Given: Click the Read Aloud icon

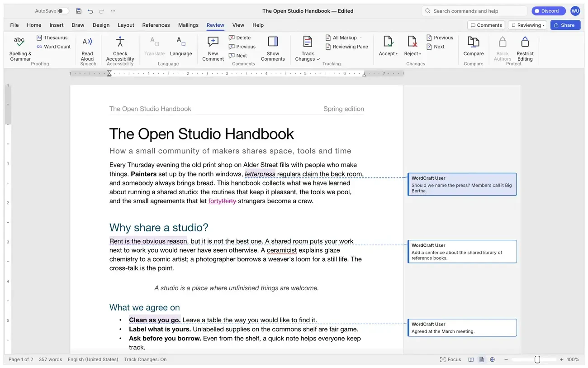Looking at the screenshot, I should tap(87, 42).
